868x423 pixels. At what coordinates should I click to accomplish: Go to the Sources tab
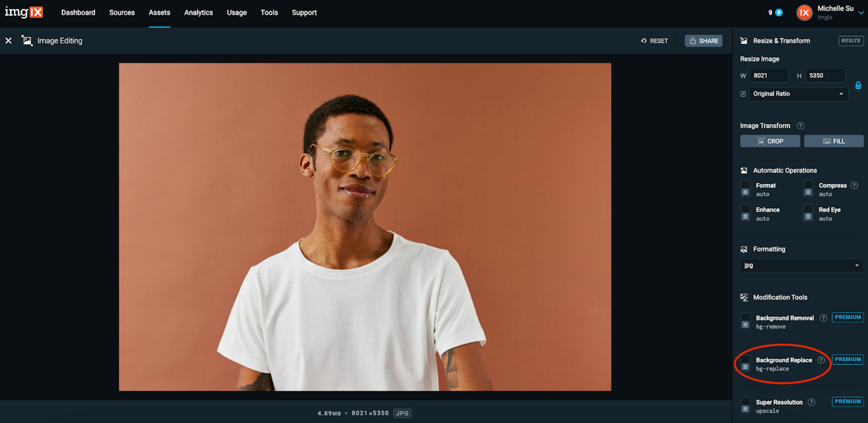122,13
